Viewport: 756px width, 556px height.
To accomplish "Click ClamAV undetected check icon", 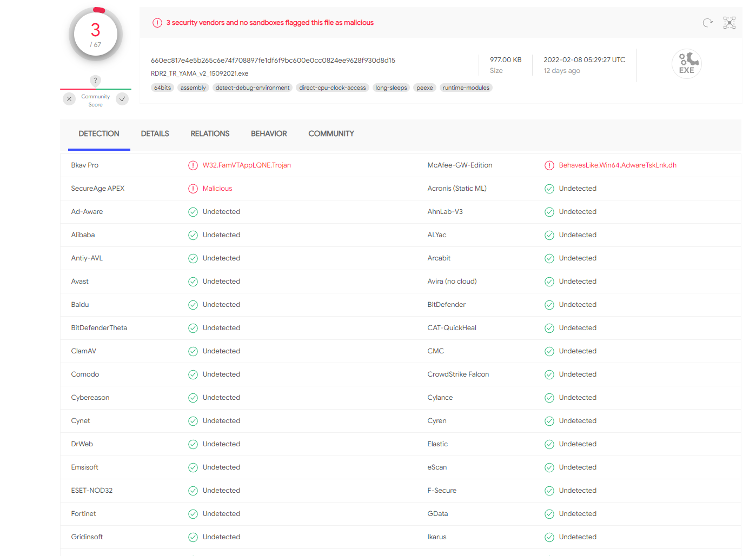I will point(193,351).
